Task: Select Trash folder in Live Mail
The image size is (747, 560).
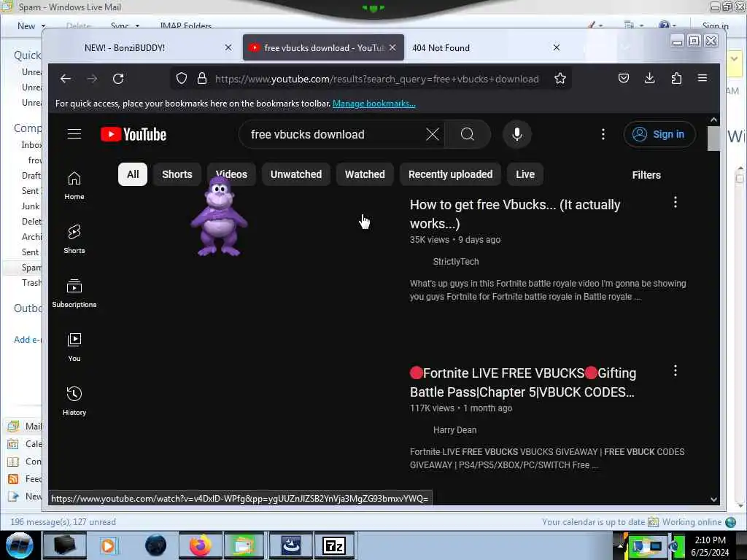Action: point(31,283)
